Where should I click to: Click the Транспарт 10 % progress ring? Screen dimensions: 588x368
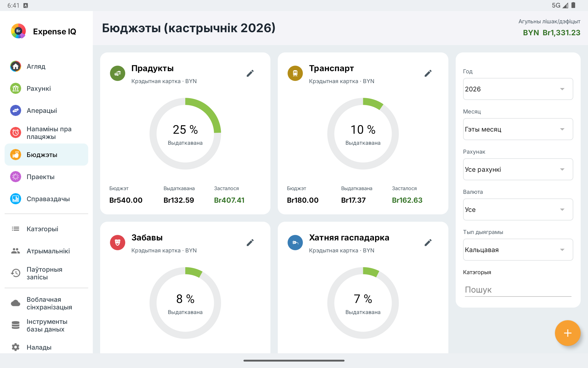(x=363, y=134)
